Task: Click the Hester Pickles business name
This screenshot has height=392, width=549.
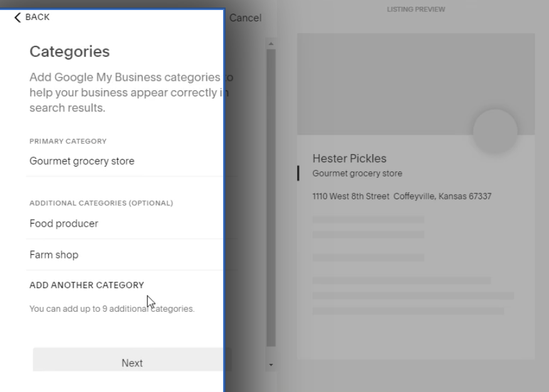Action: tap(349, 158)
